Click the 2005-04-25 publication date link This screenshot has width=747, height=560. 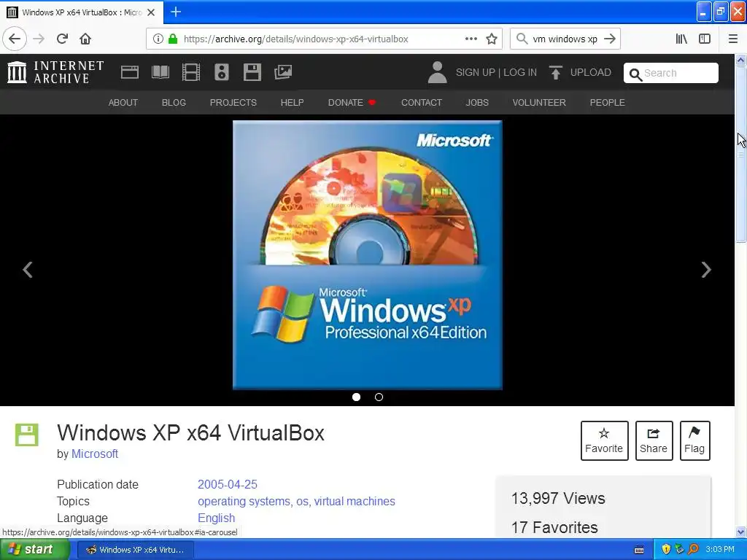(228, 484)
